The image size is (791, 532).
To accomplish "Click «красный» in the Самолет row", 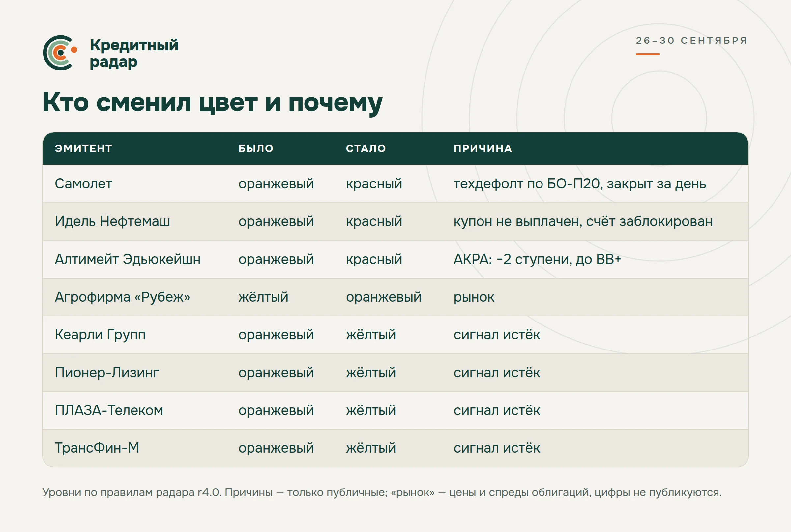I will coord(374,184).
